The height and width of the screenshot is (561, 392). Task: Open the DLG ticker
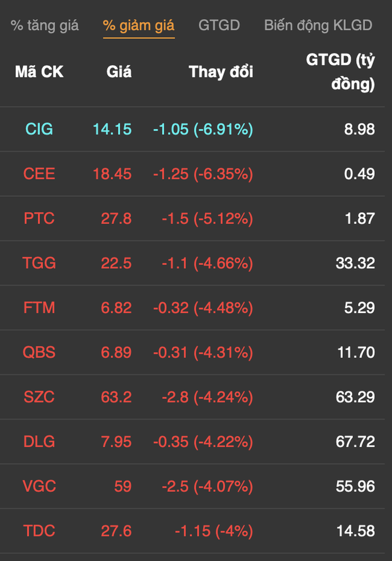39,442
